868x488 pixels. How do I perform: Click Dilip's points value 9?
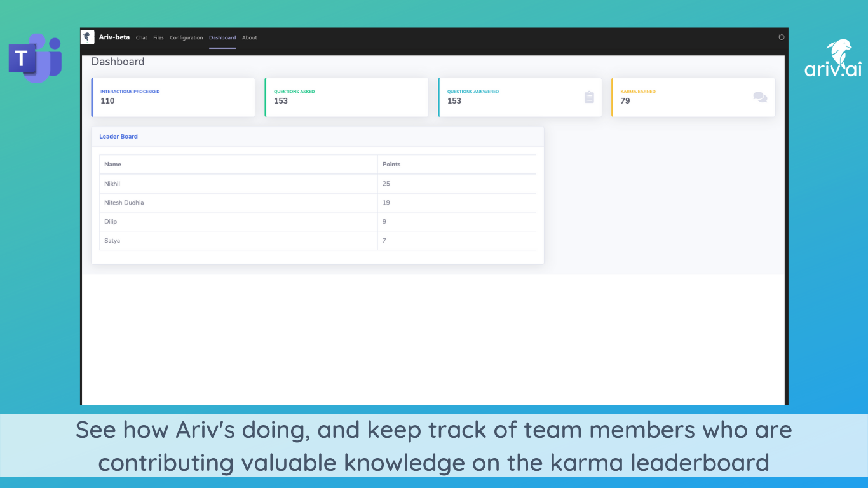tap(384, 222)
